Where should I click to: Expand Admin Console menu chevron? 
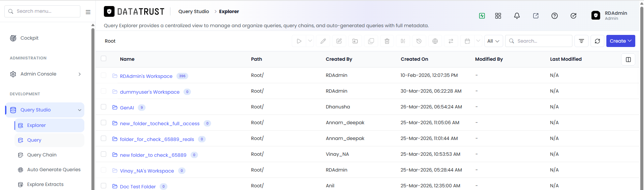(80, 74)
